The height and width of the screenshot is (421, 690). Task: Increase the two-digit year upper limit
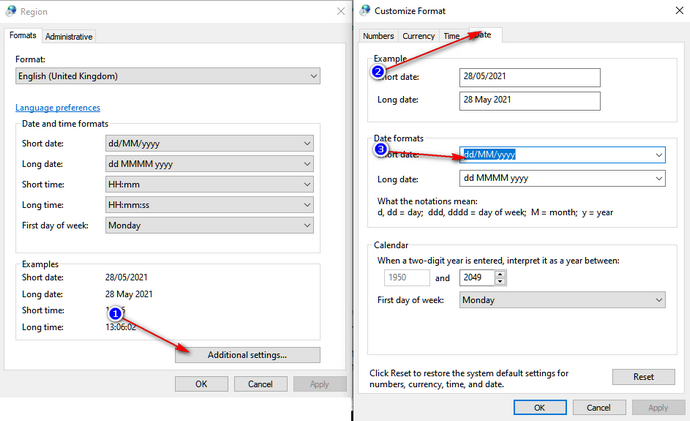pos(500,274)
